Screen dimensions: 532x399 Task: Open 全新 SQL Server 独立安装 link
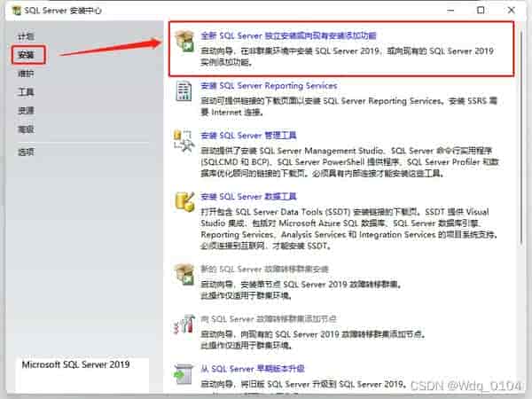[x=289, y=36]
